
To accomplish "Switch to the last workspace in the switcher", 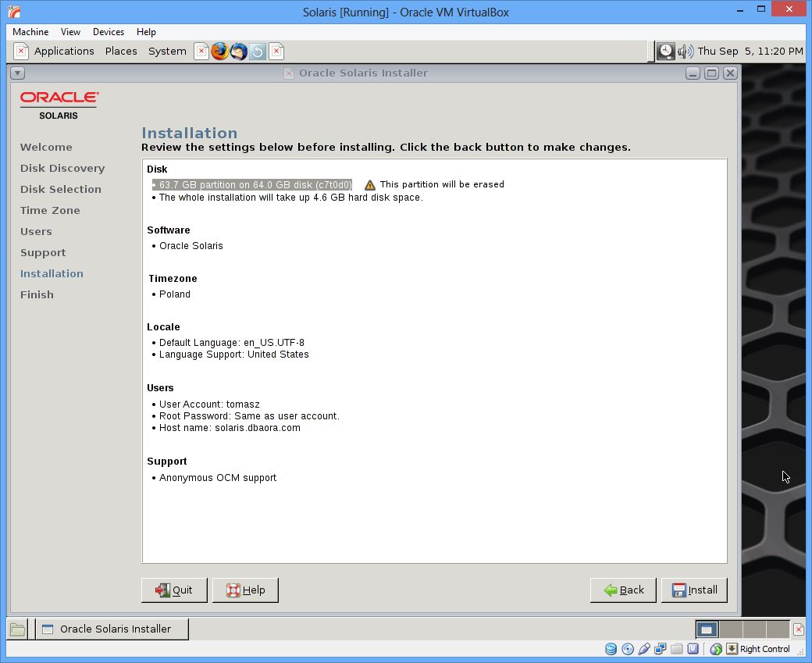I will [778, 629].
